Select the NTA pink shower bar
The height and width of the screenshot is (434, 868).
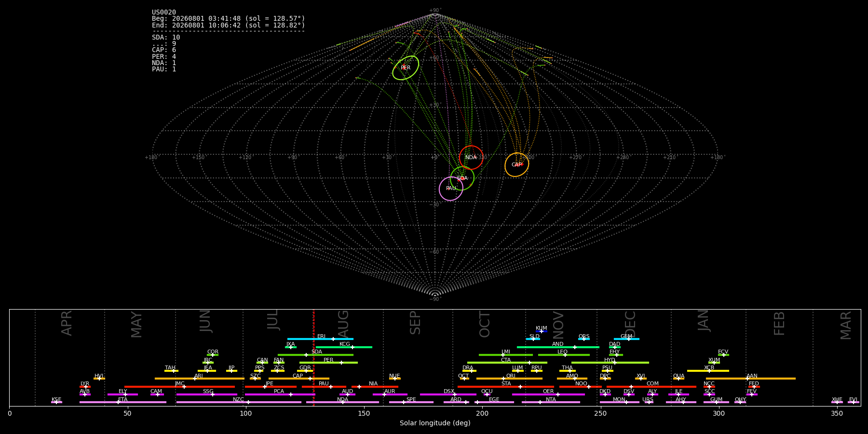[551, 402]
